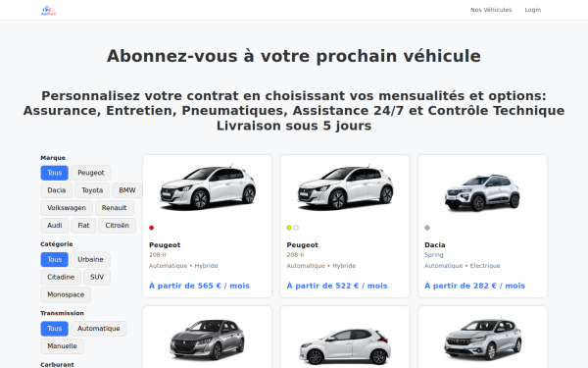Choose the Urbaine category filter

pos(90,259)
